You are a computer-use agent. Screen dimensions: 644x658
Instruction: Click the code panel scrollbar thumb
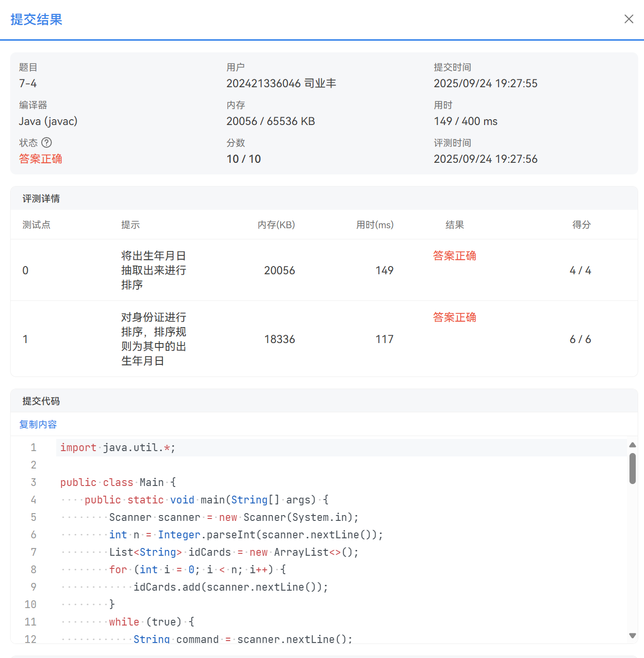632,469
